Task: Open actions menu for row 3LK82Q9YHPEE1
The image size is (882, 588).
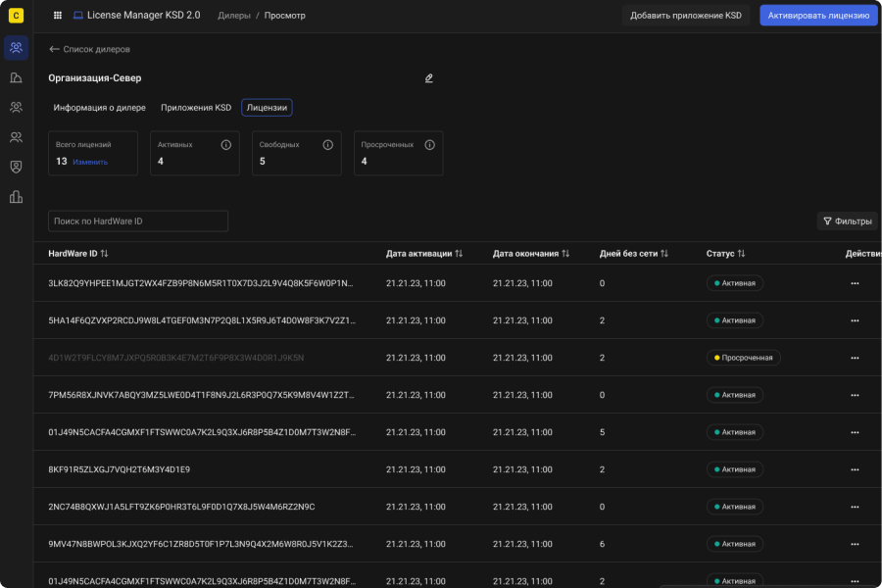Action: point(855,283)
